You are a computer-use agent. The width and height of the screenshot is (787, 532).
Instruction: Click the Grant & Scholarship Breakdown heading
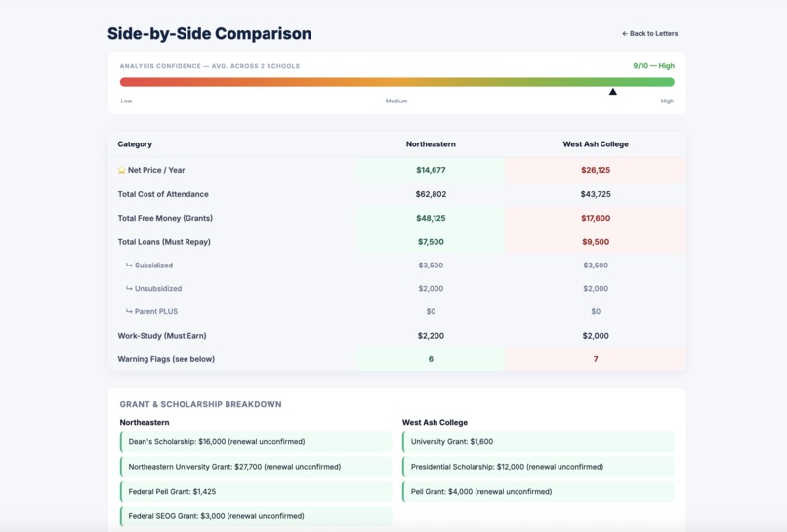click(200, 404)
